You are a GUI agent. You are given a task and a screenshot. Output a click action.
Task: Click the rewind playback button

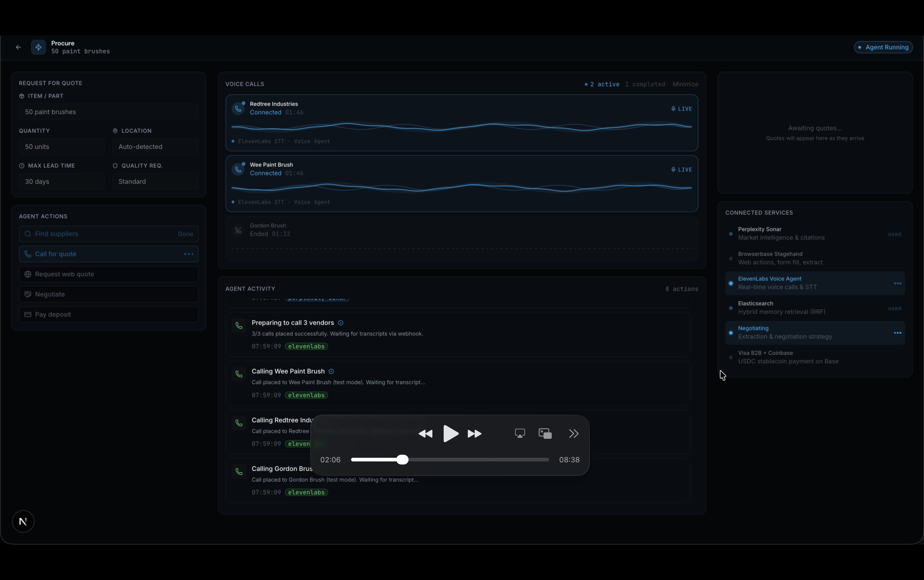coord(425,434)
